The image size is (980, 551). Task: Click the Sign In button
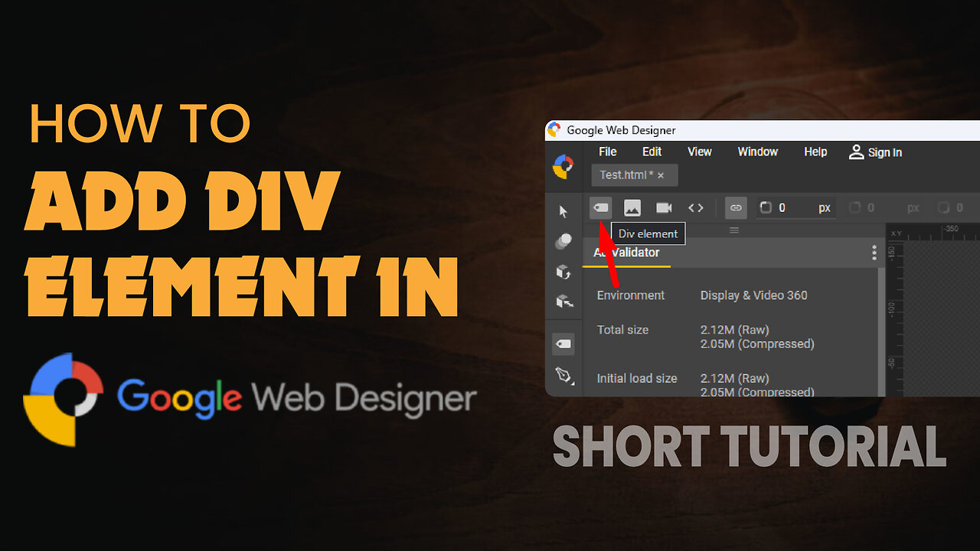click(876, 152)
